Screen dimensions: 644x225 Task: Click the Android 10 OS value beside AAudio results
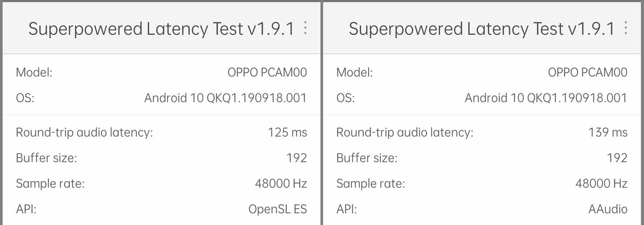(546, 98)
